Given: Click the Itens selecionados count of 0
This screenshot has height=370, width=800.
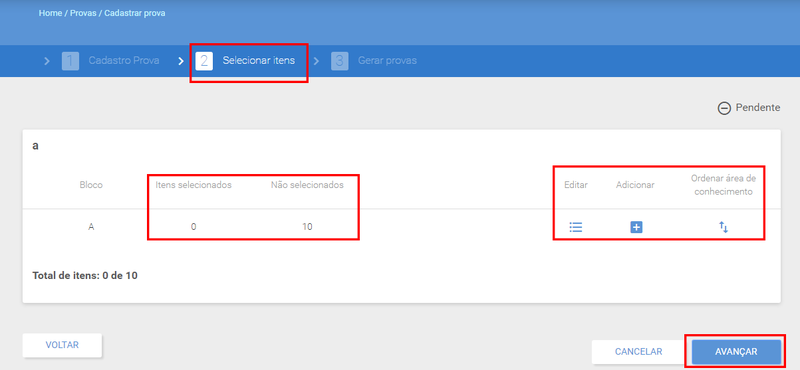Looking at the screenshot, I should [193, 227].
